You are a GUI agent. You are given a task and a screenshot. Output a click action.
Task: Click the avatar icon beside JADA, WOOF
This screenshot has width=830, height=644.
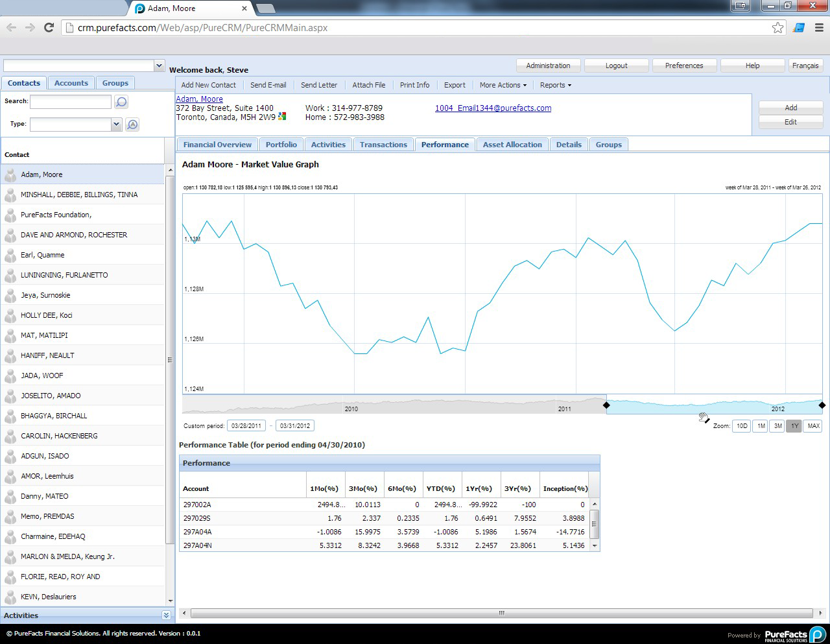tap(10, 376)
